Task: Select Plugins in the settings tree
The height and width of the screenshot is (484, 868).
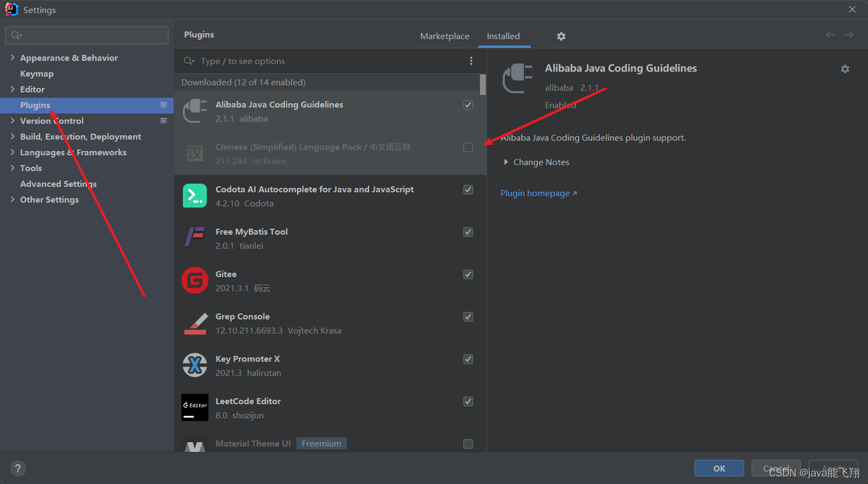Action: tap(87, 105)
